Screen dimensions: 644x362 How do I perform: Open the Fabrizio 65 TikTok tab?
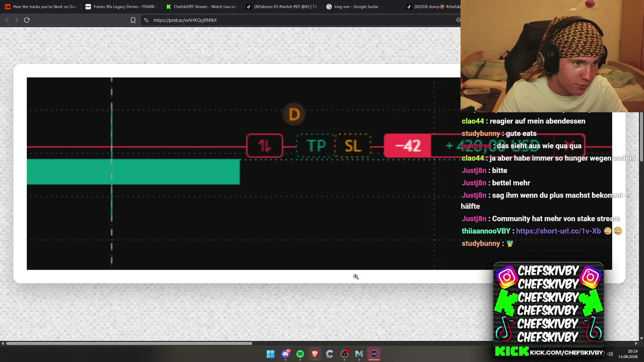[282, 7]
